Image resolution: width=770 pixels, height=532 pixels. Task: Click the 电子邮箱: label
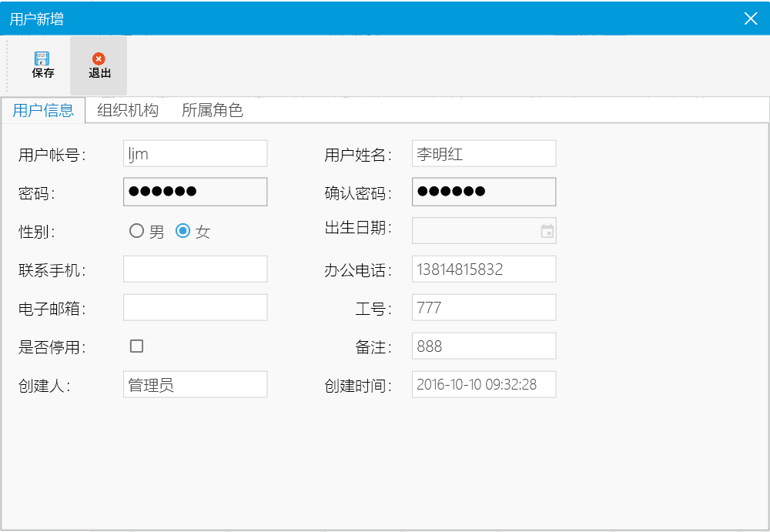click(x=52, y=309)
